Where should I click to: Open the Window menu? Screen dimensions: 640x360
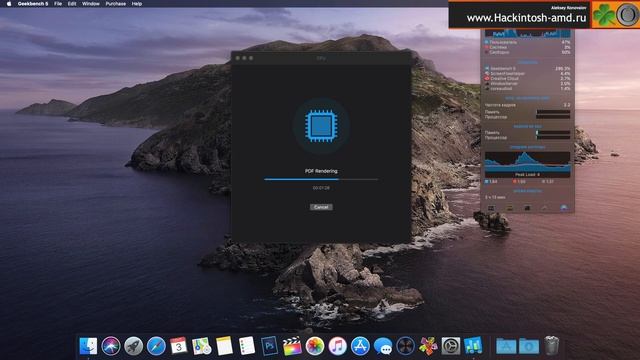(x=91, y=4)
